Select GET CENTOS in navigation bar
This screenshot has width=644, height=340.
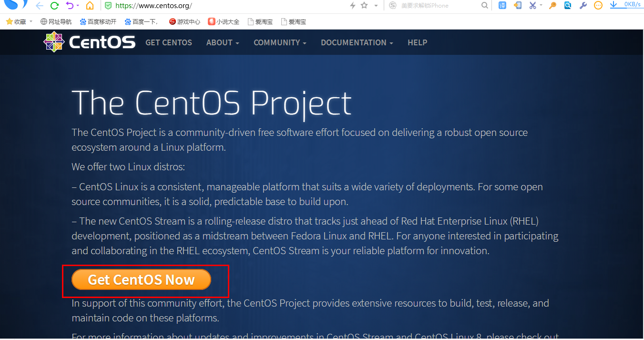169,42
